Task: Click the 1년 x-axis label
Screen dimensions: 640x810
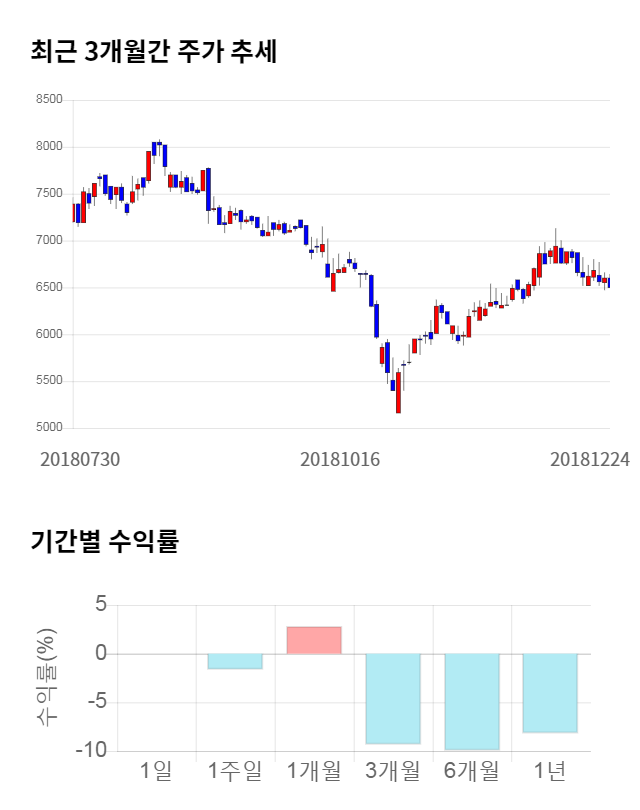Action: pyautogui.click(x=550, y=770)
